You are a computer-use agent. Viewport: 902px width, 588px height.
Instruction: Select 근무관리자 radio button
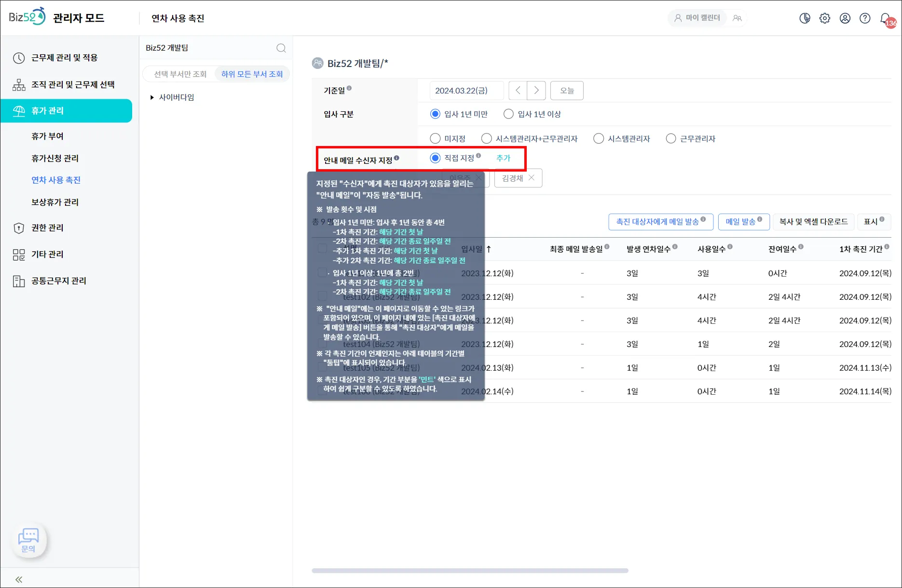[671, 139]
